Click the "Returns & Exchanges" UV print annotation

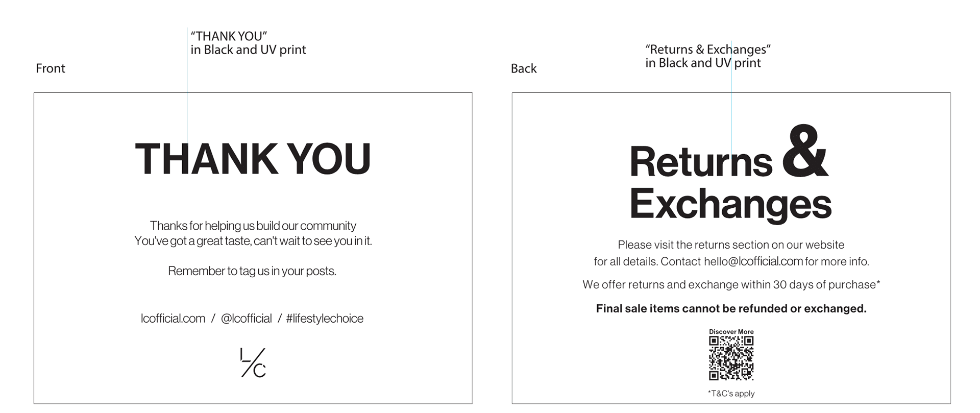pyautogui.click(x=707, y=56)
